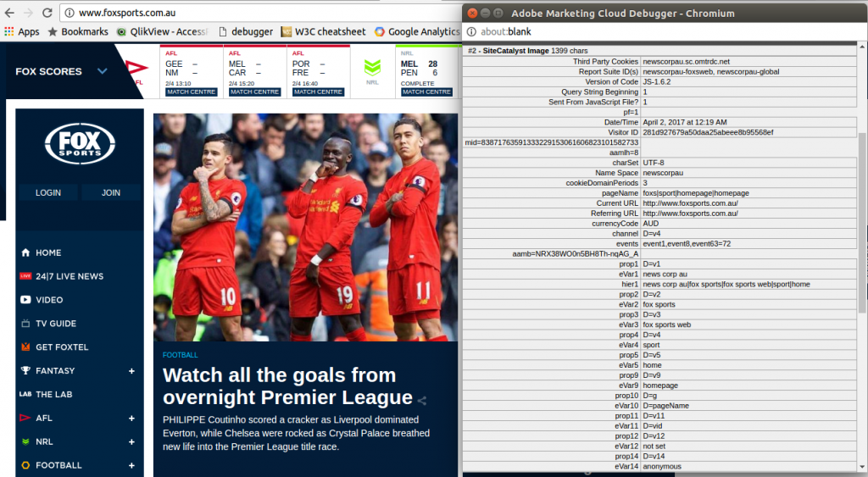Click the eVar14 'anonymous' value
The width and height of the screenshot is (868, 477).
tap(662, 467)
